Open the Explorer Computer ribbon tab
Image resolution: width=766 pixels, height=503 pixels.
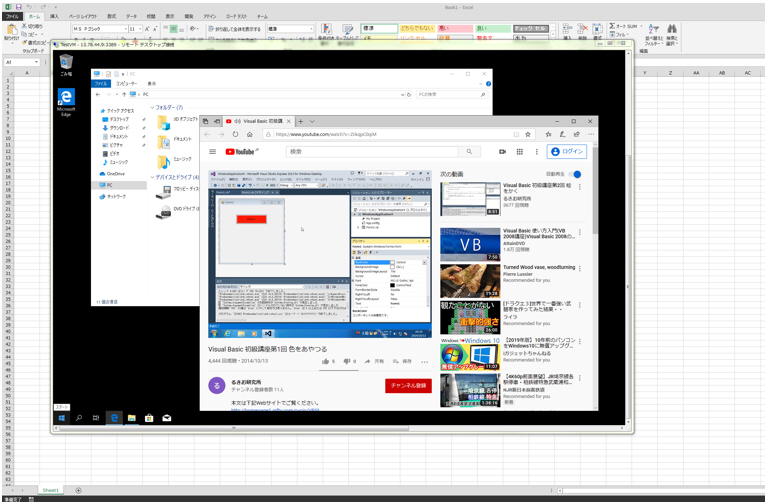pos(127,84)
